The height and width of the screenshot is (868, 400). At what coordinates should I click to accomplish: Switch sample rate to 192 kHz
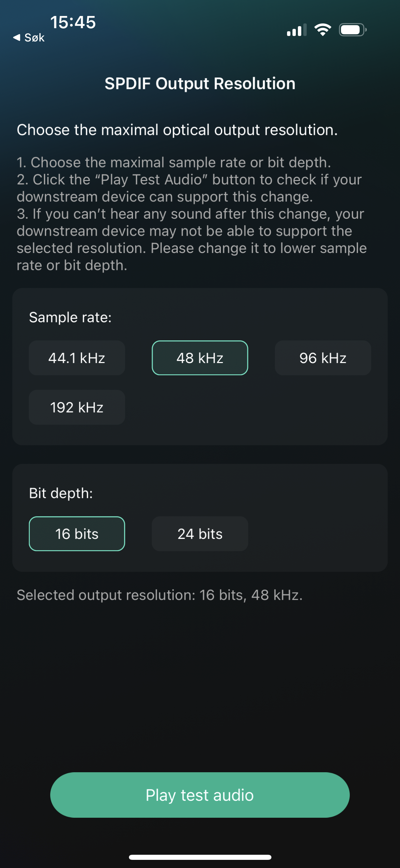point(77,407)
